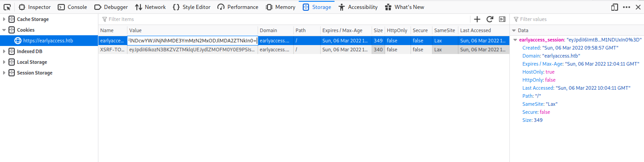This screenshot has height=162, width=644.
Task: Click the XSRF-TOKEN value cell eyJpdiI6IkozN3BK
Action: 193,50
